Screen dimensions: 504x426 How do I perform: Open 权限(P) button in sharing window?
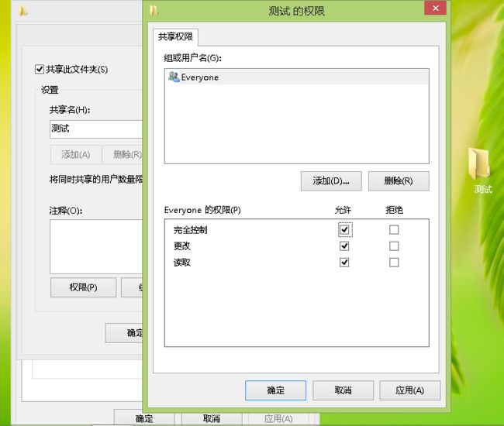click(83, 287)
